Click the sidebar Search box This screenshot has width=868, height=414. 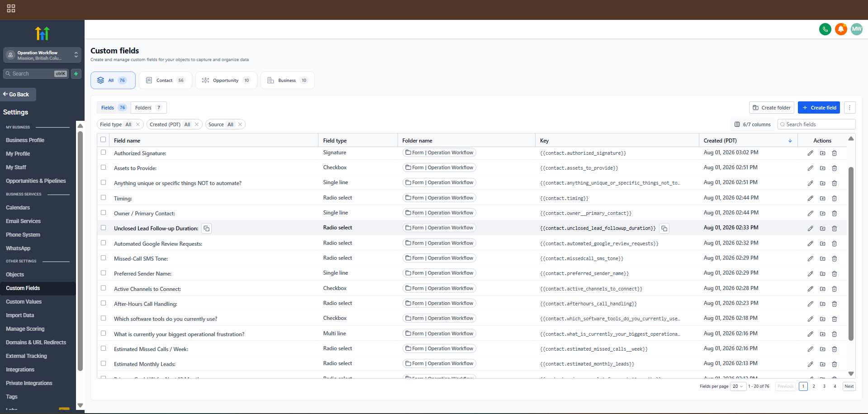click(36, 74)
